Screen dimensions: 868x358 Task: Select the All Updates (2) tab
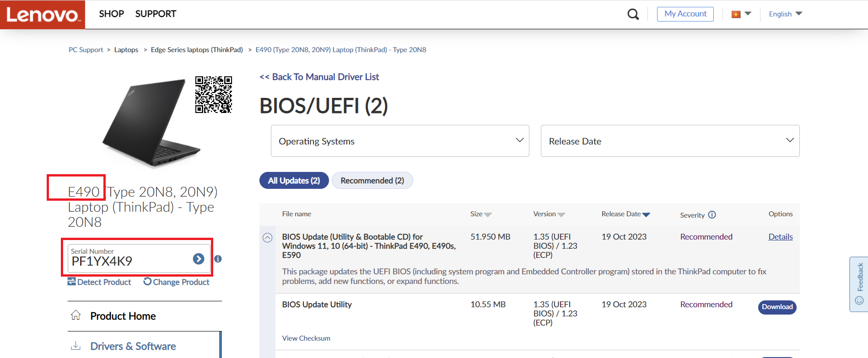point(294,181)
